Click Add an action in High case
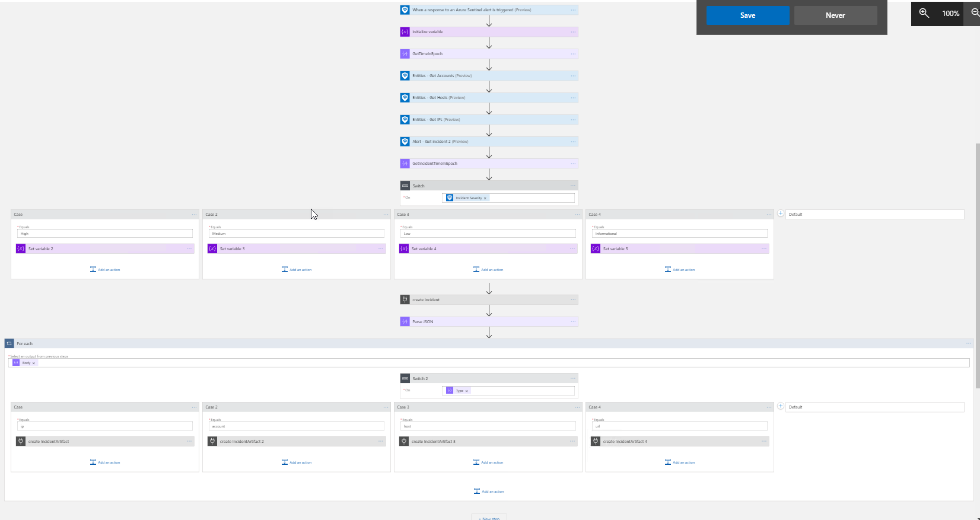980x520 pixels. [x=105, y=270]
